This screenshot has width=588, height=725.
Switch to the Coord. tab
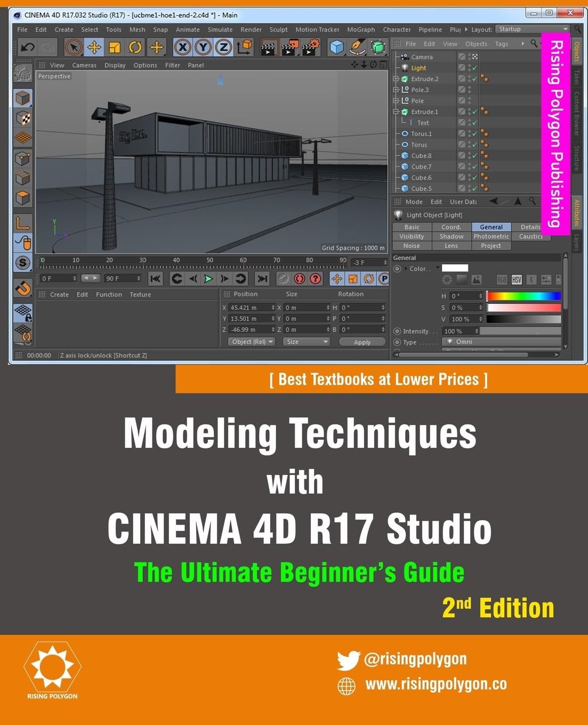coord(451,227)
